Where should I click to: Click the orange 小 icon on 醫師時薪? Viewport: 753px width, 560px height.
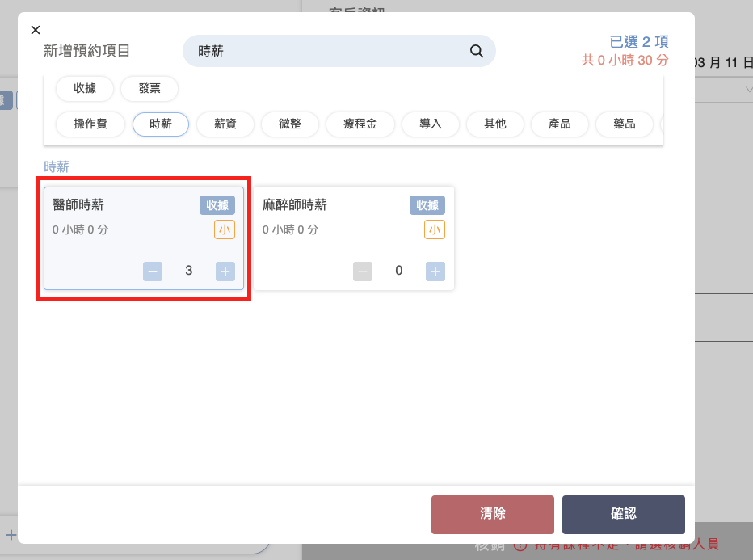coord(225,229)
